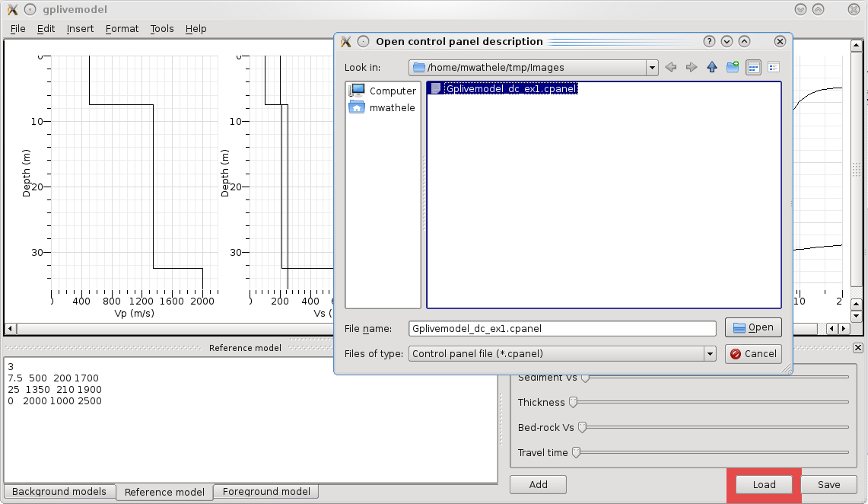Open the Tools menu
The width and height of the screenshot is (868, 504).
pyautogui.click(x=162, y=29)
